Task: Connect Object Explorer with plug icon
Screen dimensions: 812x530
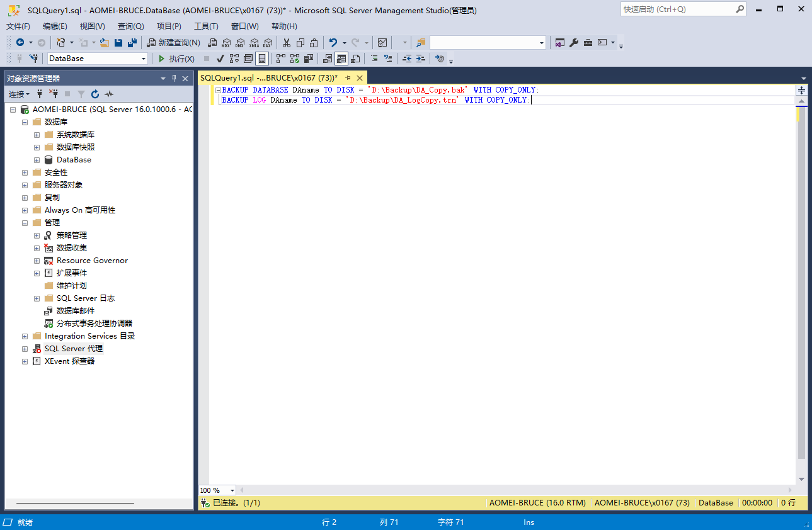Action: coord(40,94)
